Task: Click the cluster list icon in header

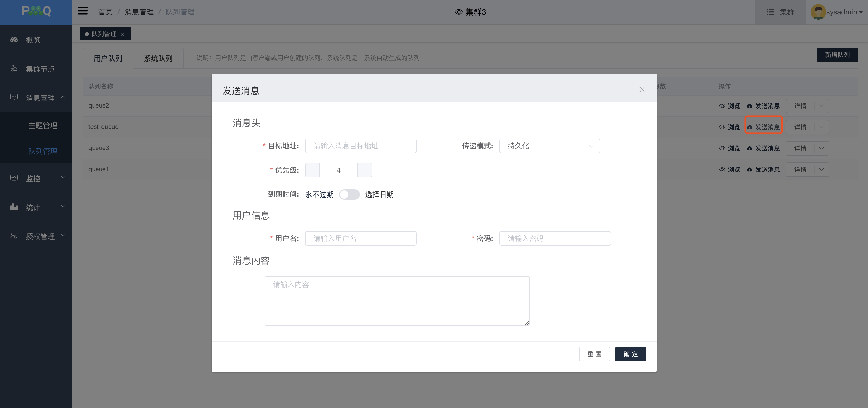Action: (771, 12)
